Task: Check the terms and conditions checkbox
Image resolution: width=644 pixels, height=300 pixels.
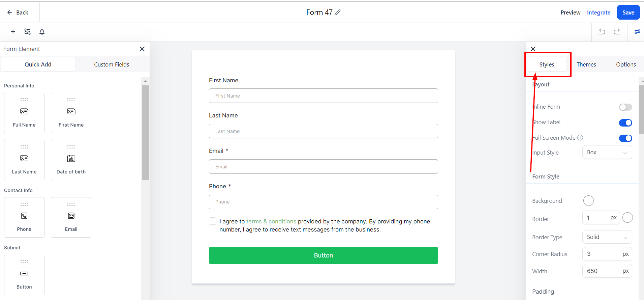Action: point(213,221)
